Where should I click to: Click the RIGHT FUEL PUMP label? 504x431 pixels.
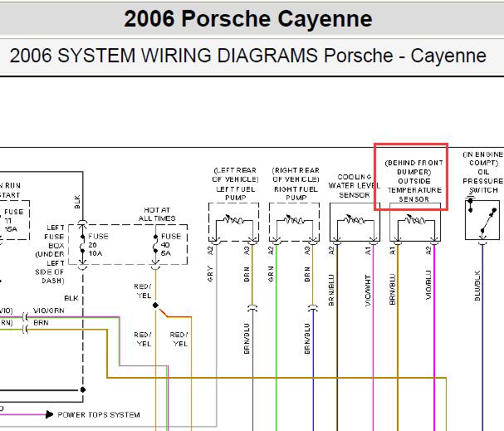click(x=296, y=193)
